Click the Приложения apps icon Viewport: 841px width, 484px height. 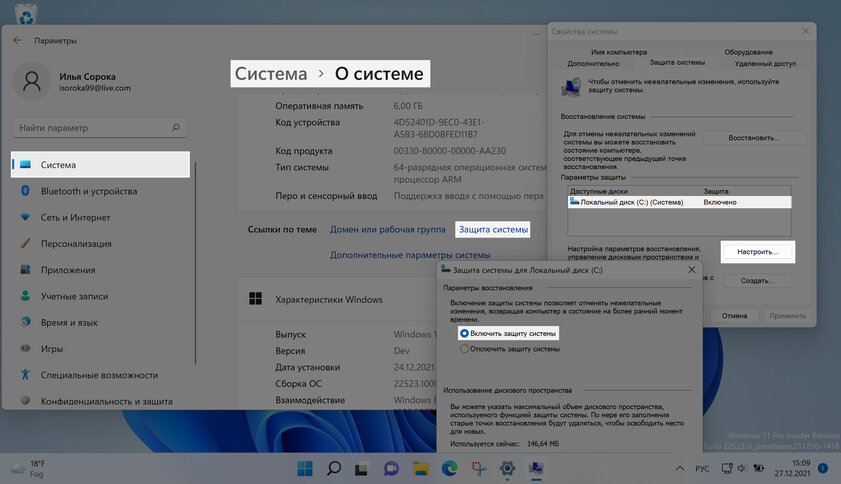(x=25, y=269)
